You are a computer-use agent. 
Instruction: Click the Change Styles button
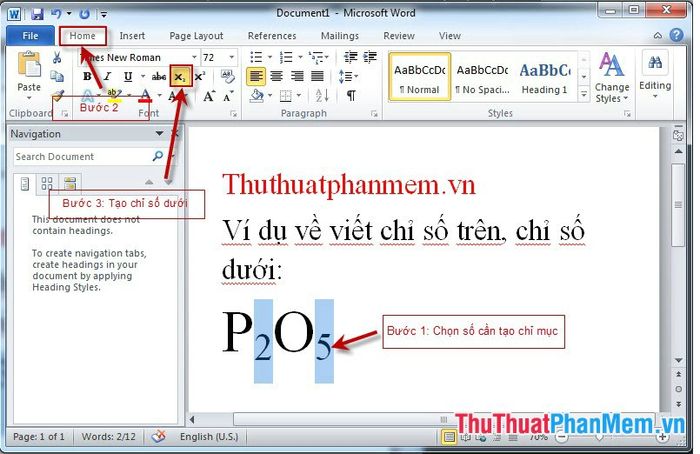(x=612, y=77)
